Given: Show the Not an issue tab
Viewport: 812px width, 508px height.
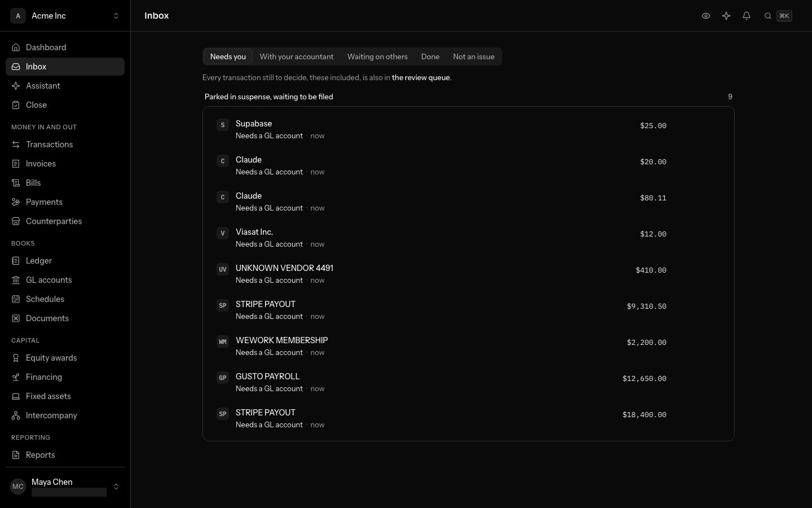Looking at the screenshot, I should [474, 56].
